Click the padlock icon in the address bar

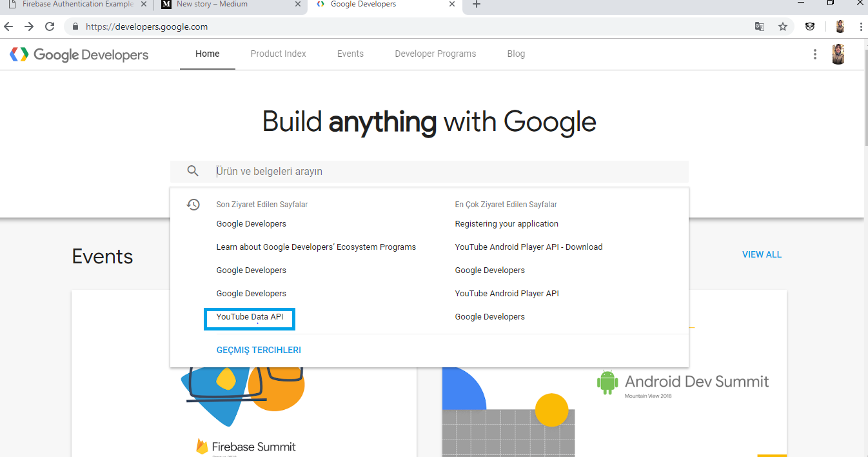(x=75, y=27)
